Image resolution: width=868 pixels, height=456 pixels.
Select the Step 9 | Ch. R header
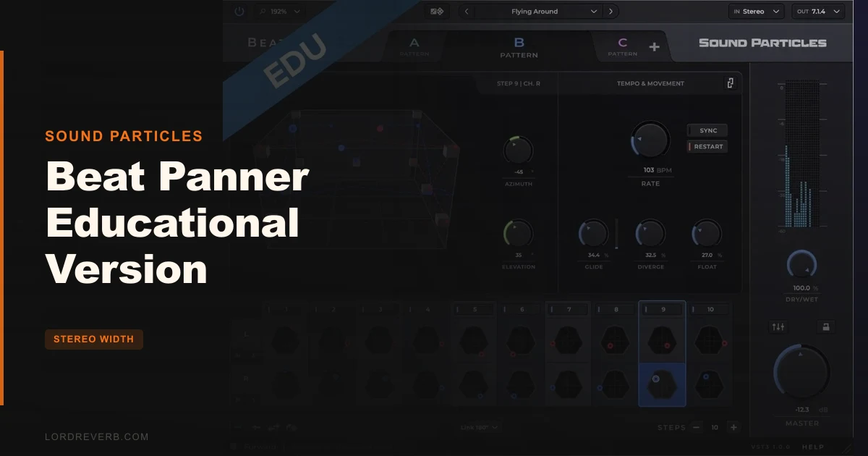[518, 83]
